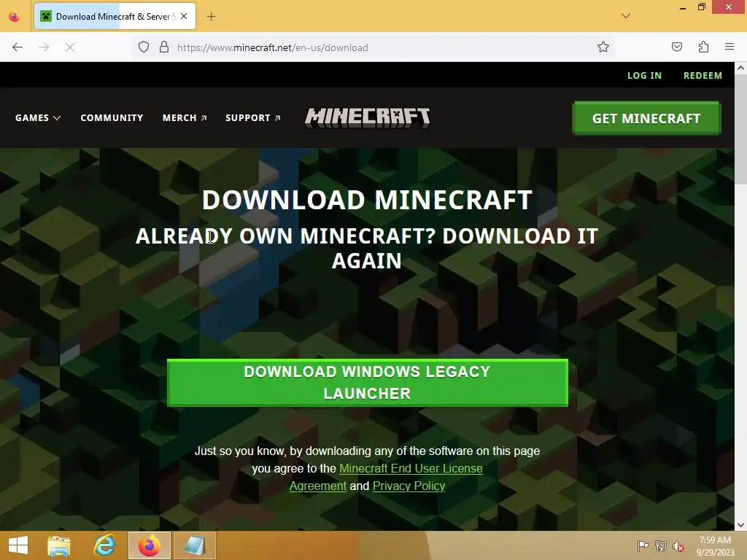Click the page scrollbar down arrow
This screenshot has width=747, height=560.
pyautogui.click(x=741, y=525)
